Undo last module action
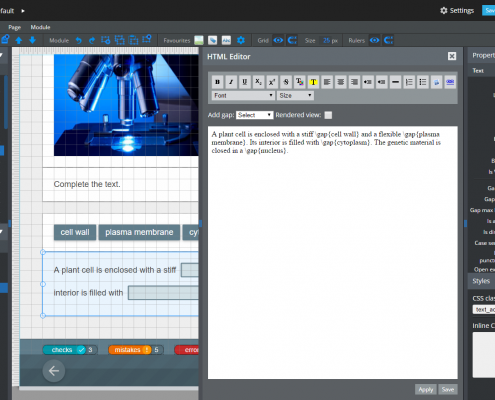Viewport: 495px width, 400px height. pos(78,40)
